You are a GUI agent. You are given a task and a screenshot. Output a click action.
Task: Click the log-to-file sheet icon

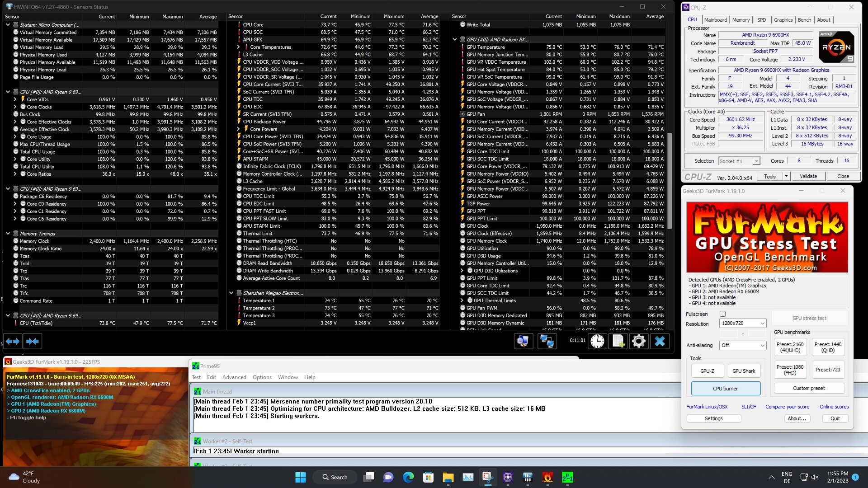618,341
